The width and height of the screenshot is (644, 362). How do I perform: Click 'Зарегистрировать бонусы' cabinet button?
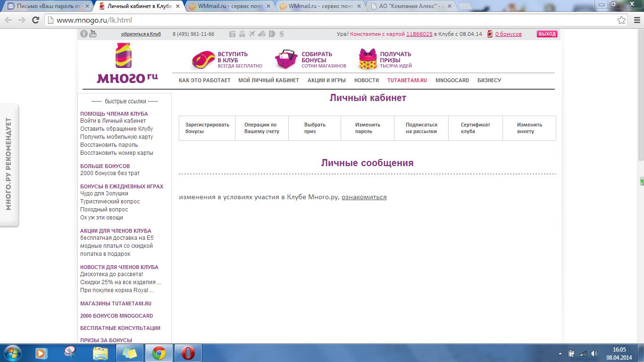pos(207,128)
